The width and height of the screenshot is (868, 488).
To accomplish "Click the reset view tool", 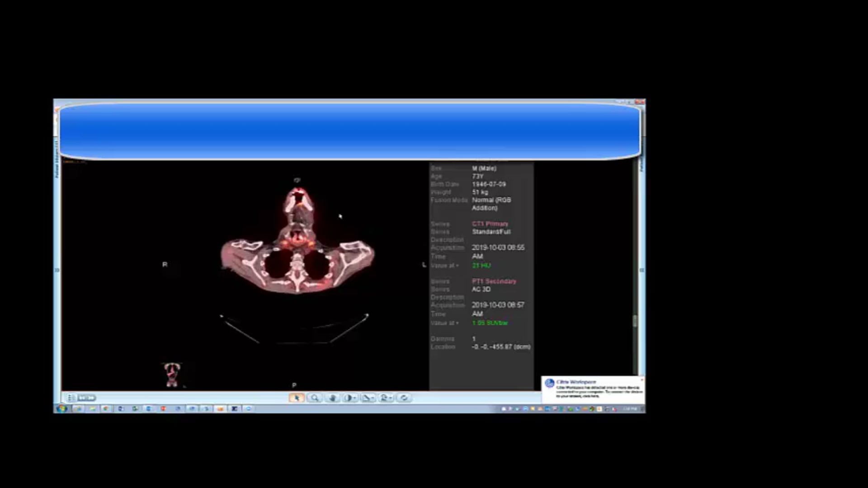I will pos(404,398).
